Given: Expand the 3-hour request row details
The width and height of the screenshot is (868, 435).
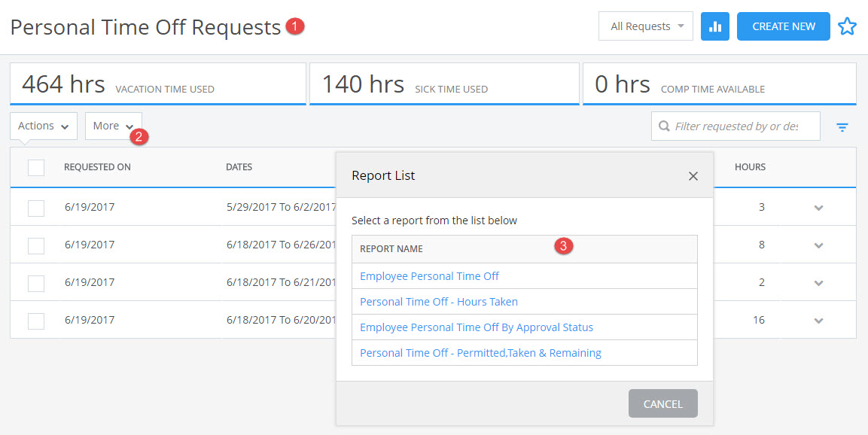Looking at the screenshot, I should (818, 207).
